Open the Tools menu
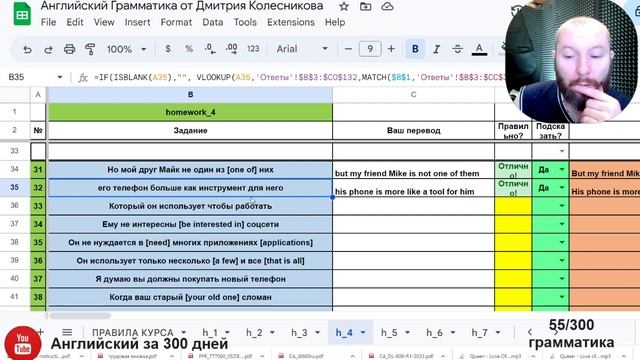 (x=245, y=22)
